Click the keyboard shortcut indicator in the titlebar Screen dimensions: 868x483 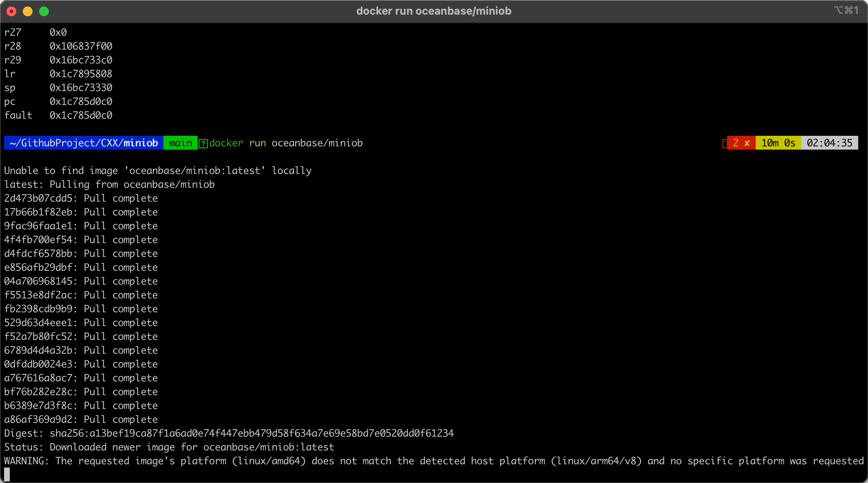tap(847, 11)
